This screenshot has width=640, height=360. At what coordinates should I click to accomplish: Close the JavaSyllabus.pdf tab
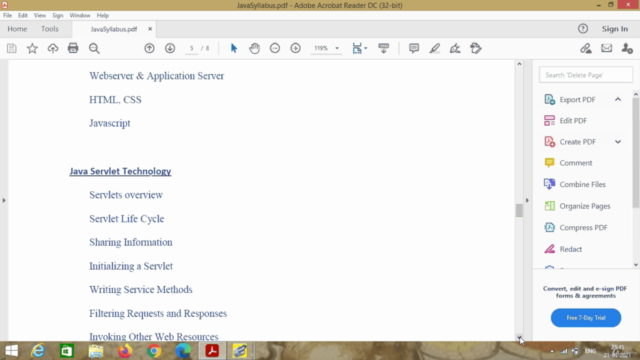coord(150,29)
